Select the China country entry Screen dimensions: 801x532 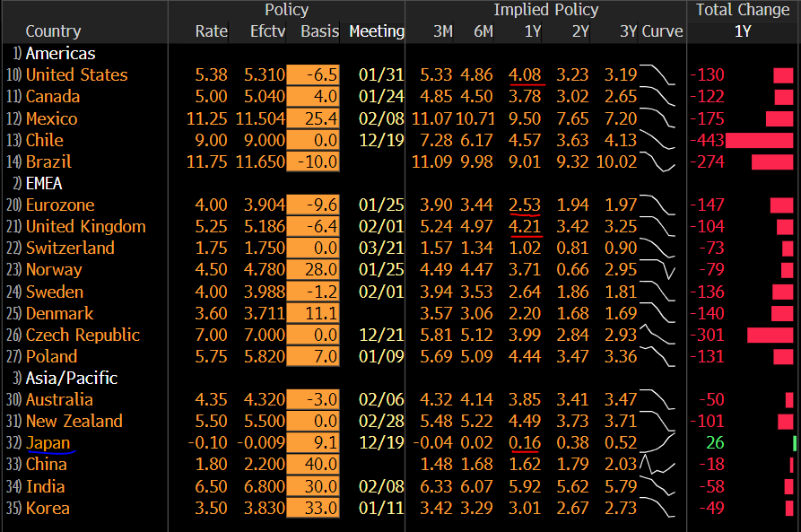pyautogui.click(x=46, y=464)
